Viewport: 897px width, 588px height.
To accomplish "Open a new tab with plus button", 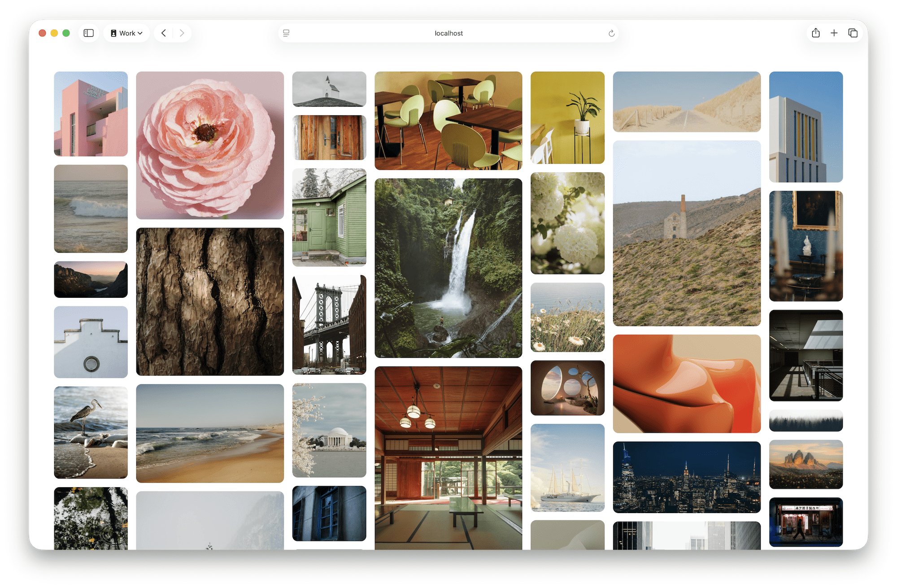I will (834, 33).
